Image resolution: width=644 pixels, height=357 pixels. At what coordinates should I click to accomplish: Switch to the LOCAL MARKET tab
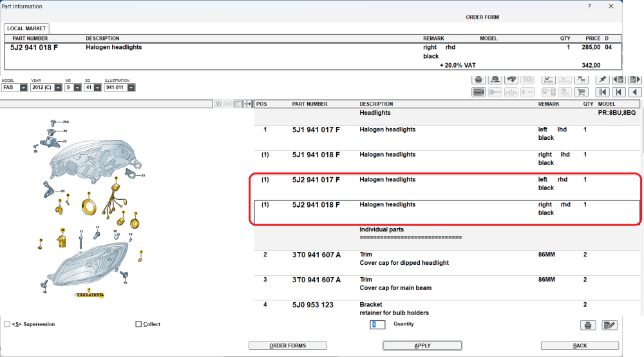pos(26,28)
